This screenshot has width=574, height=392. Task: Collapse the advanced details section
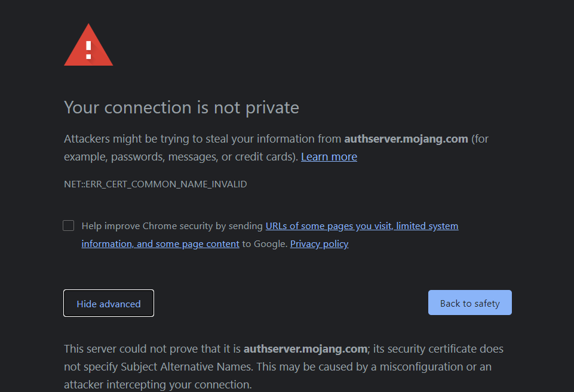pos(108,303)
